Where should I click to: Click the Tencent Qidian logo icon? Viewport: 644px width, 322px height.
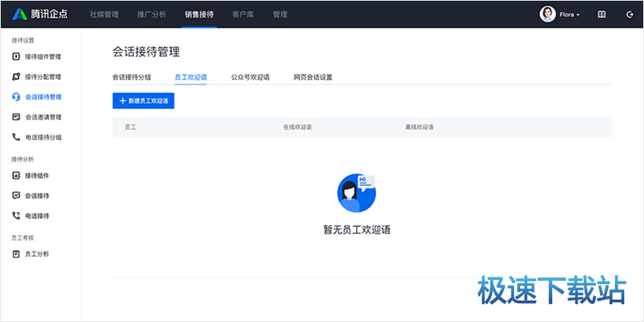point(19,15)
